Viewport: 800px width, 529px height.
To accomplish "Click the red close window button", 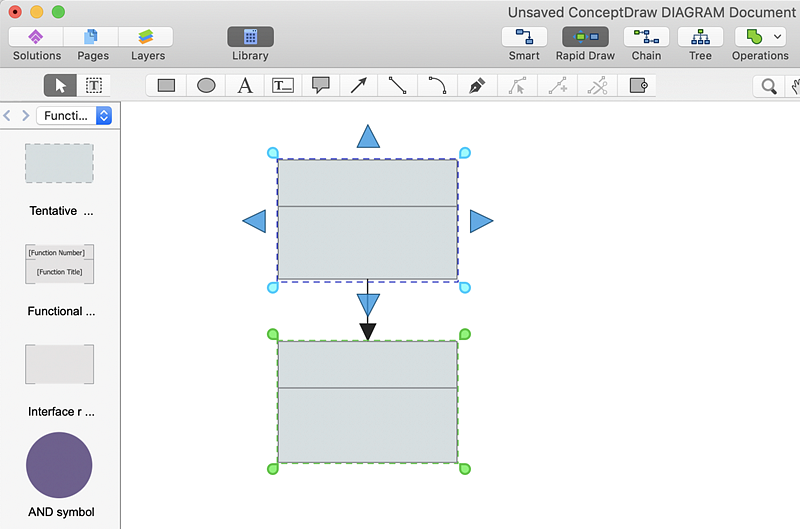I will click(15, 11).
